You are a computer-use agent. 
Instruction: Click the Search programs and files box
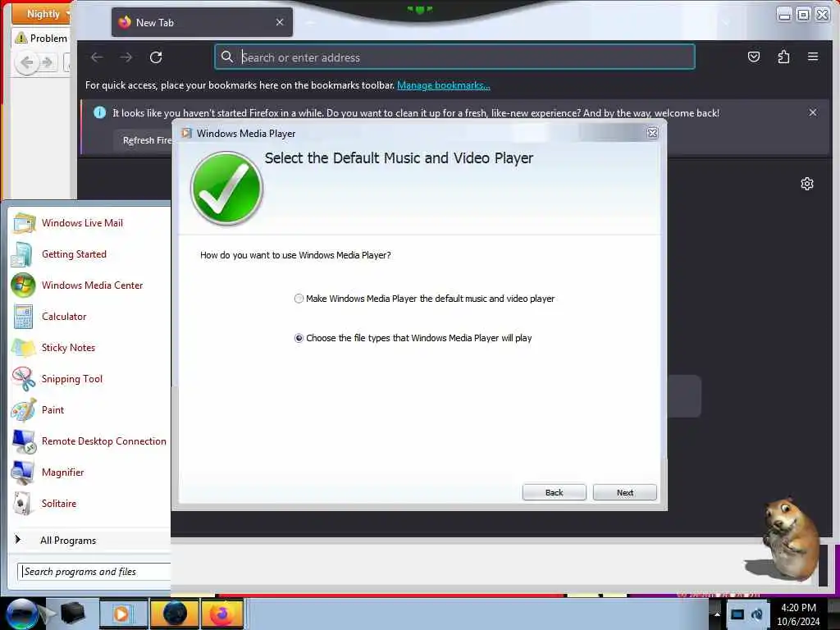[x=94, y=572]
